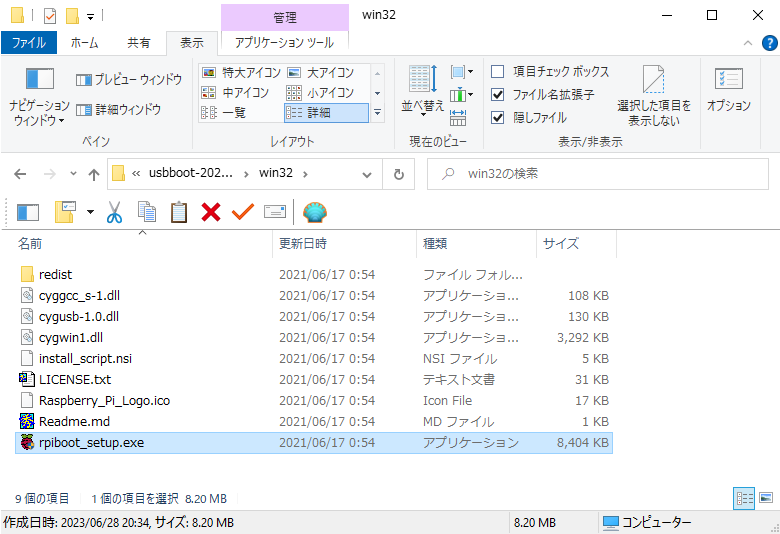The height and width of the screenshot is (534, 780).
Task: Select the Extra Large Icons layout
Action: (241, 73)
